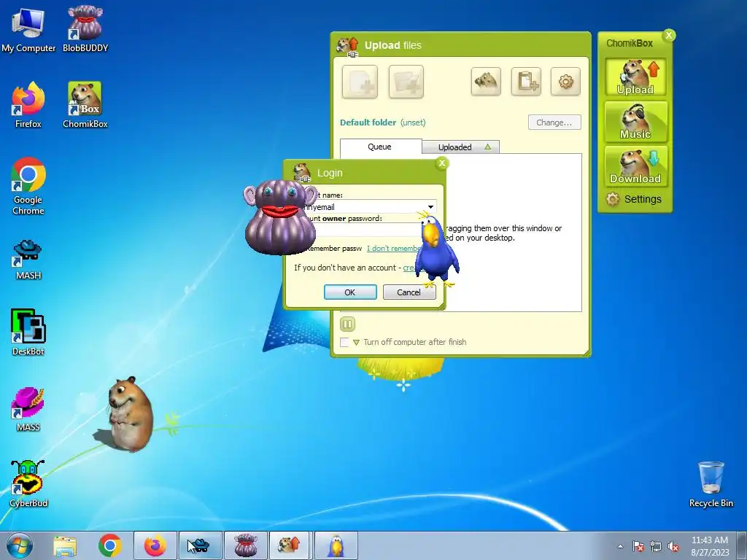Viewport: 747px width, 560px height.
Task: Click the Change... default folder button
Action: pyautogui.click(x=554, y=122)
